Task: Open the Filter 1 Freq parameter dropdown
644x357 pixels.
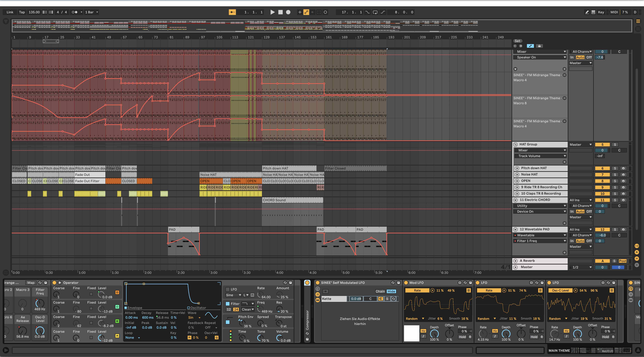Action: click(540, 241)
